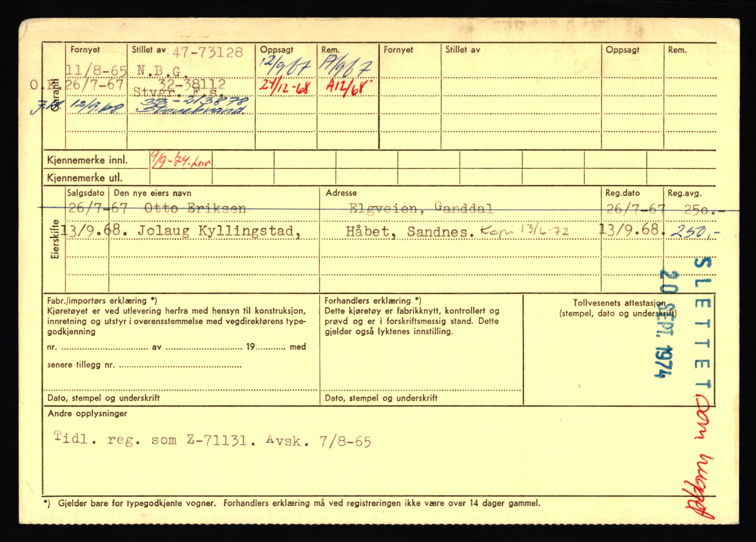This screenshot has width=756, height=542.
Task: Select the Den nye eiers navn header
Action: coord(152,193)
